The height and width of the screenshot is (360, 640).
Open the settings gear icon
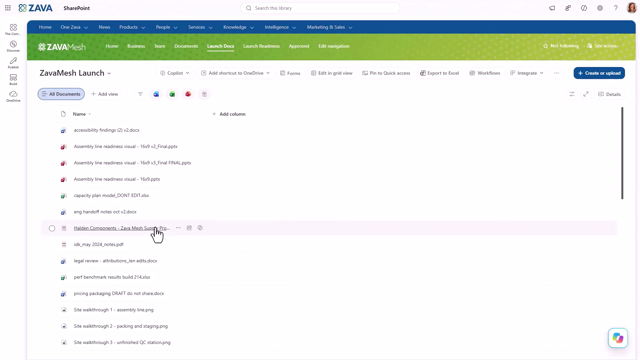coord(600,8)
